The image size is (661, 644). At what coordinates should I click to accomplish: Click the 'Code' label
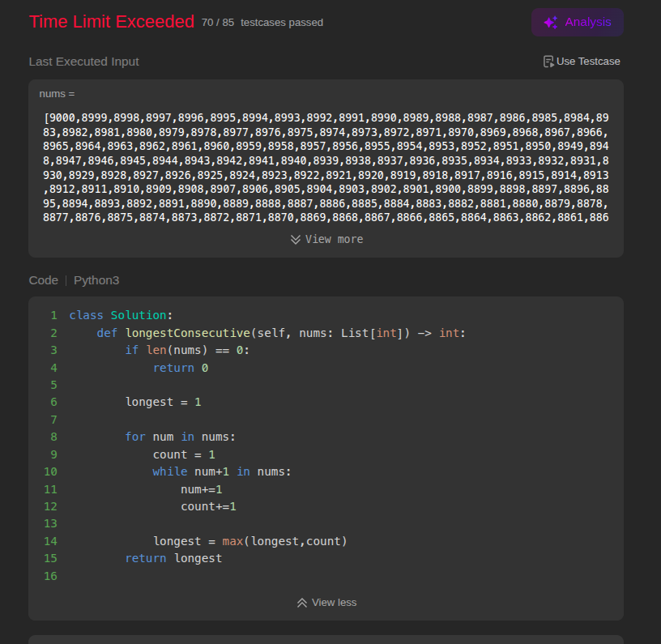pos(44,280)
